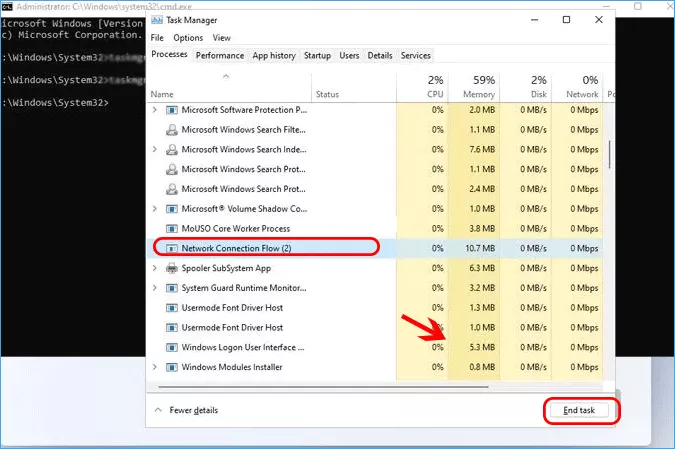Click the 3.8 MB memory value
Viewport: 675px width, 449px height.
coord(482,229)
